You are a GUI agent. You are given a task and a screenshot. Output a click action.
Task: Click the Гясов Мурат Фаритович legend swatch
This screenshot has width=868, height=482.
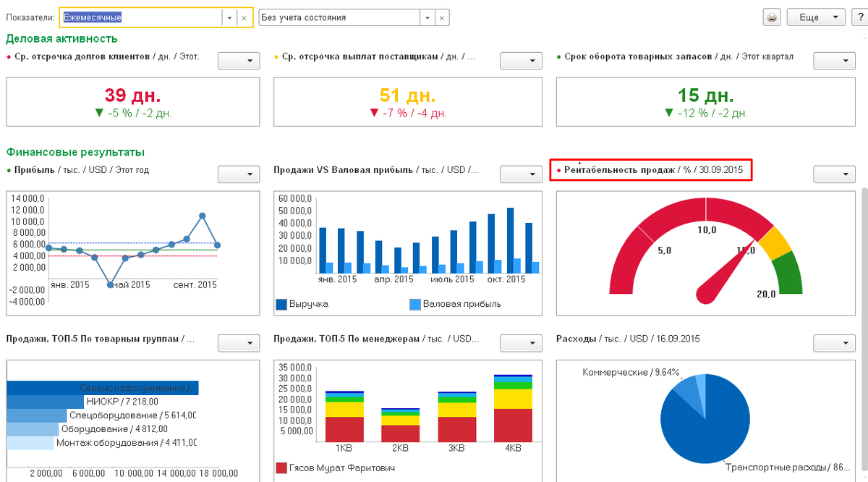click(x=281, y=468)
